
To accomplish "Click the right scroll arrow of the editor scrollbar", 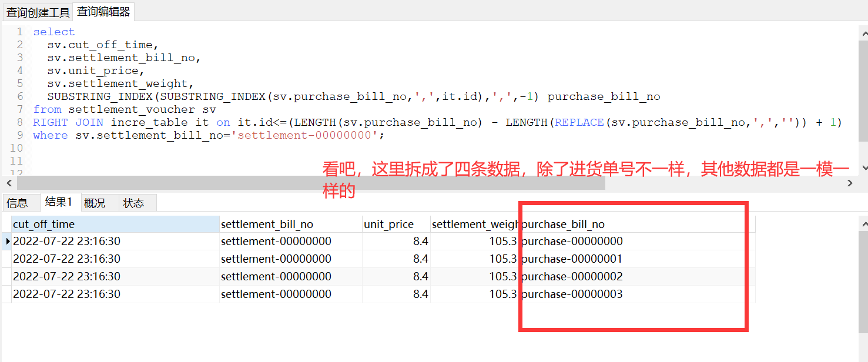I will [x=850, y=183].
